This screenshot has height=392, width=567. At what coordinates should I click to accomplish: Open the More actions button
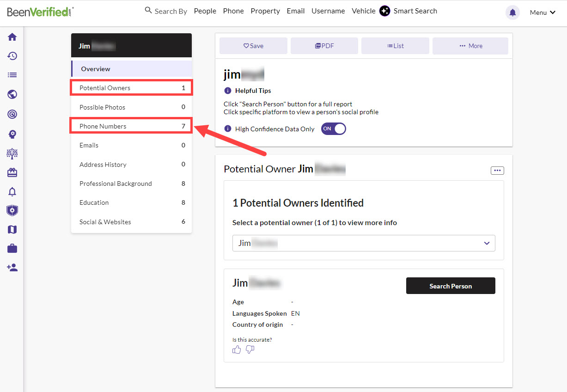(x=470, y=46)
